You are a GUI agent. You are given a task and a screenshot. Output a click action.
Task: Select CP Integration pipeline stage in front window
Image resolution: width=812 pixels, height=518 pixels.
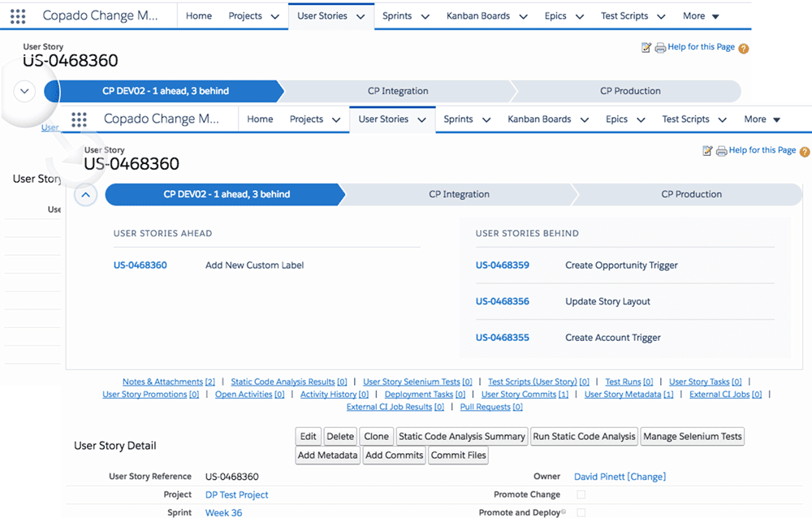(459, 195)
